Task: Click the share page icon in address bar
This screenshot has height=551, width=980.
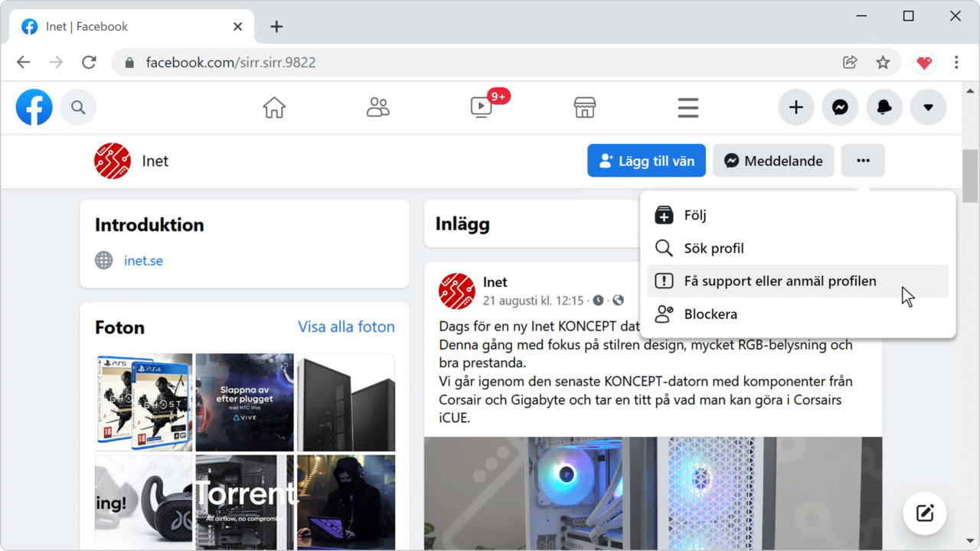Action: tap(850, 62)
